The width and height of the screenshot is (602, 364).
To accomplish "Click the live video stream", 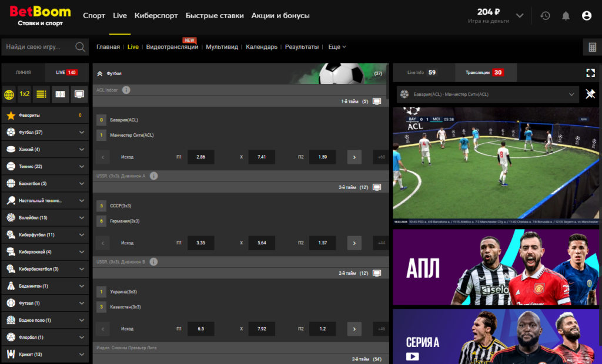I will (x=496, y=166).
